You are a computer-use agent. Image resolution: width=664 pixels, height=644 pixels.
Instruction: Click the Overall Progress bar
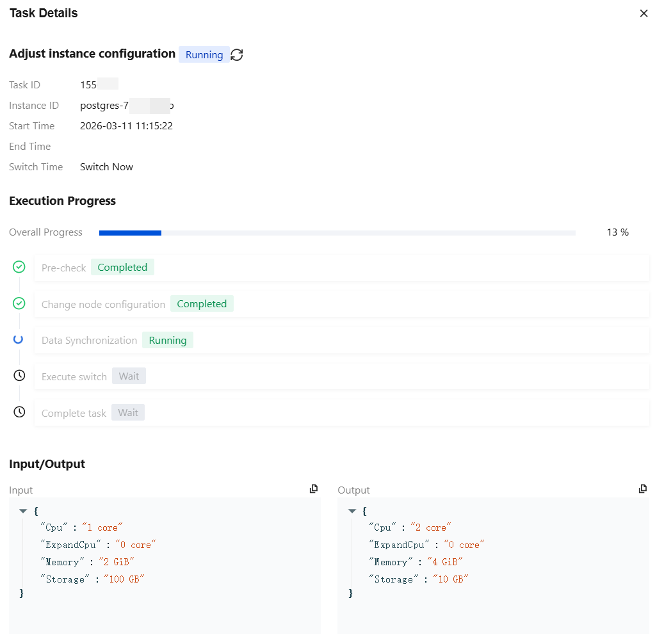pos(337,232)
